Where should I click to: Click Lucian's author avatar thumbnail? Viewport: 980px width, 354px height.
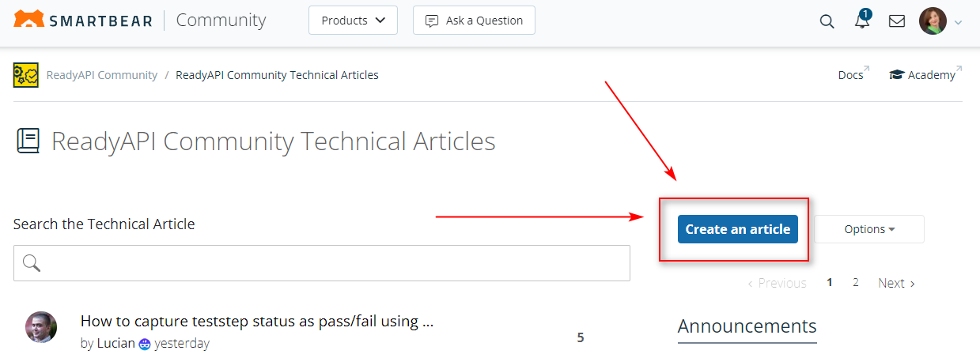point(41,327)
